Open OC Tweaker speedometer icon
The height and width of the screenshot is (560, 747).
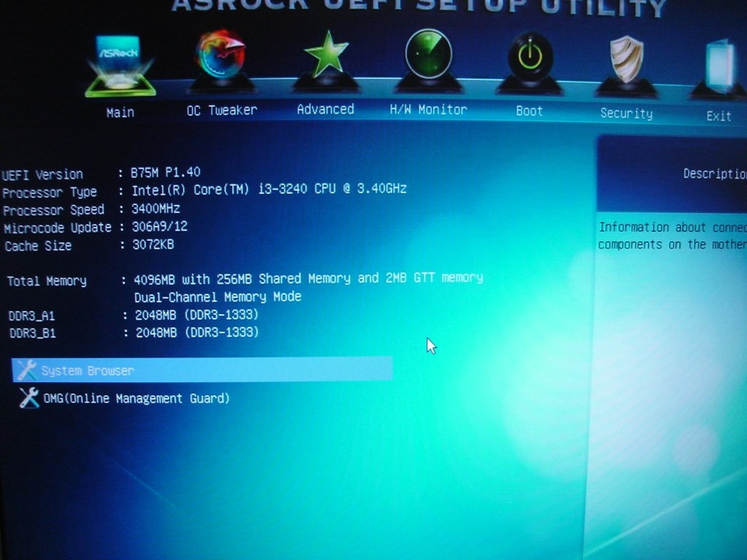click(221, 61)
